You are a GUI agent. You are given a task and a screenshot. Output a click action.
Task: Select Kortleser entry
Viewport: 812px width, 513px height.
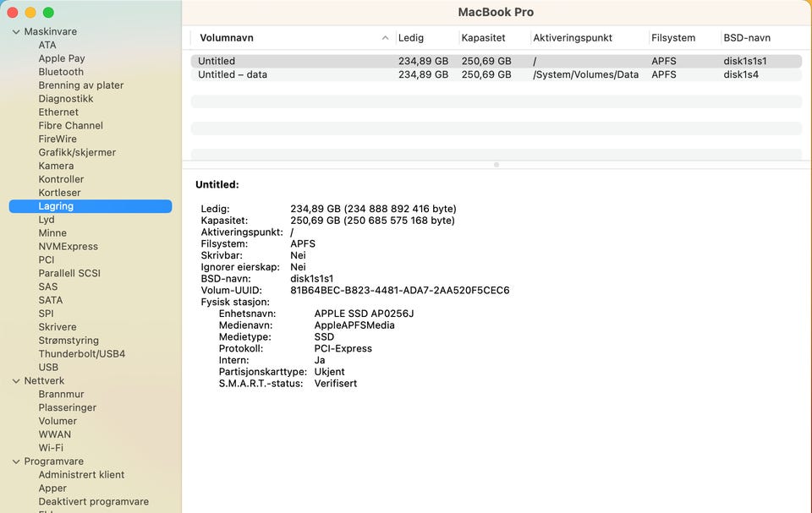pyautogui.click(x=59, y=193)
